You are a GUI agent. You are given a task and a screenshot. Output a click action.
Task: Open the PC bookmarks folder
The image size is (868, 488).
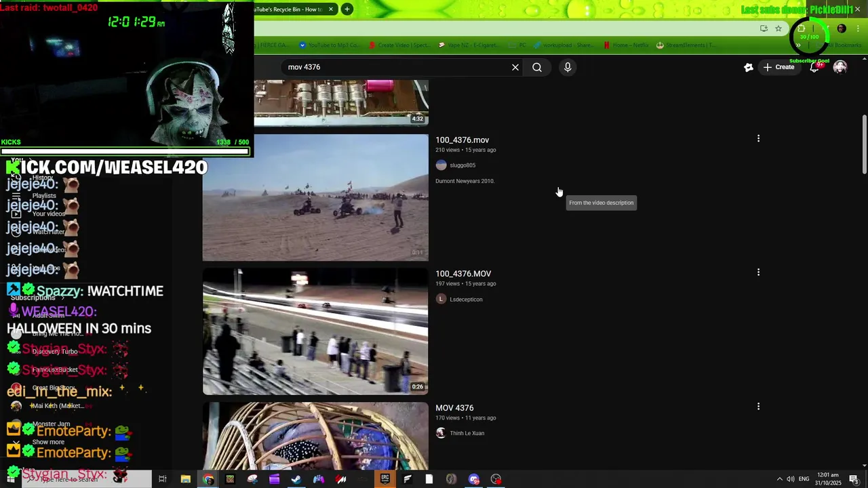tap(517, 45)
